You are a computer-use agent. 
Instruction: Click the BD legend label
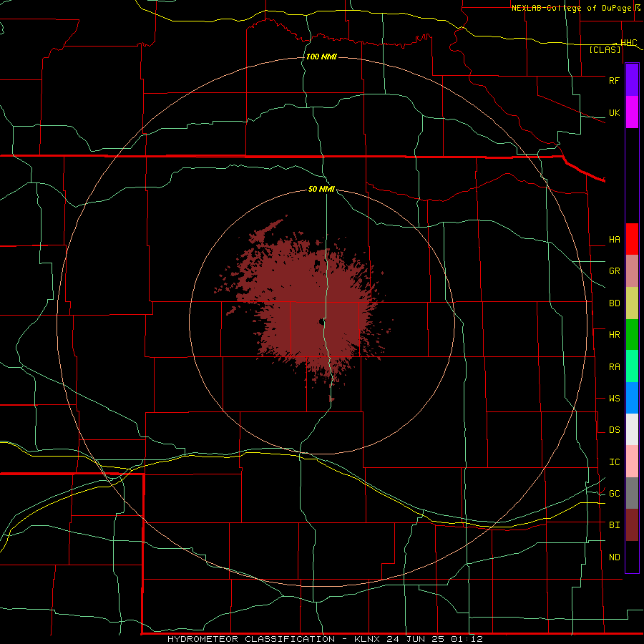(614, 303)
